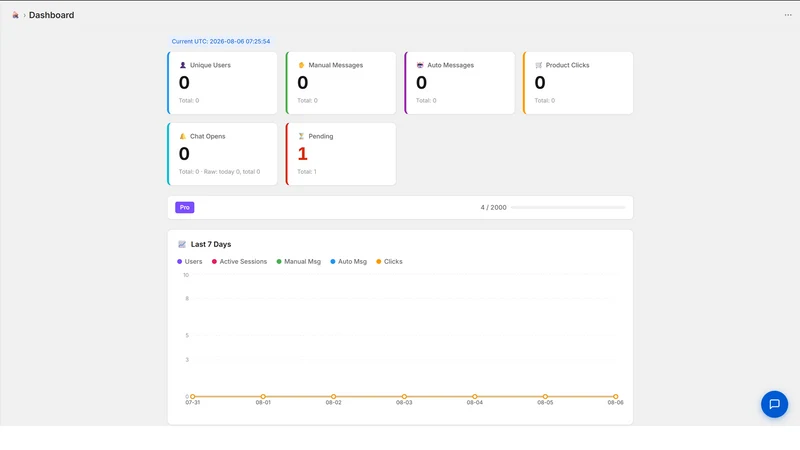800x450 pixels.
Task: Toggle Manual Msg series in legend
Action: pos(298,262)
